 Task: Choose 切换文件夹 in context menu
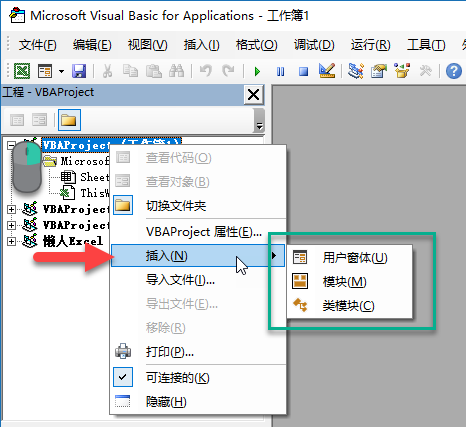198,206
